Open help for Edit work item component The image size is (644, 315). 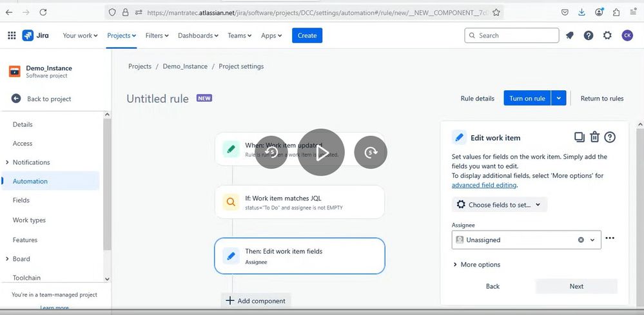point(610,137)
